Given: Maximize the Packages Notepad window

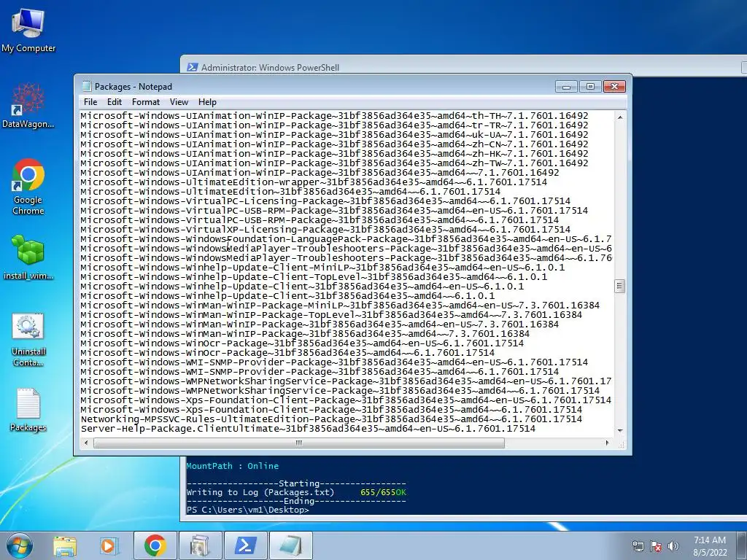Looking at the screenshot, I should point(590,86).
